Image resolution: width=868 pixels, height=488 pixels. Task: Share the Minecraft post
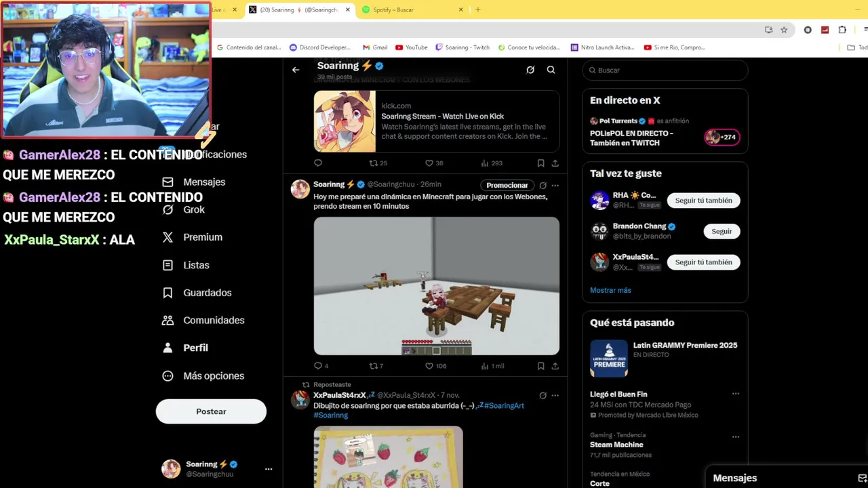555,366
